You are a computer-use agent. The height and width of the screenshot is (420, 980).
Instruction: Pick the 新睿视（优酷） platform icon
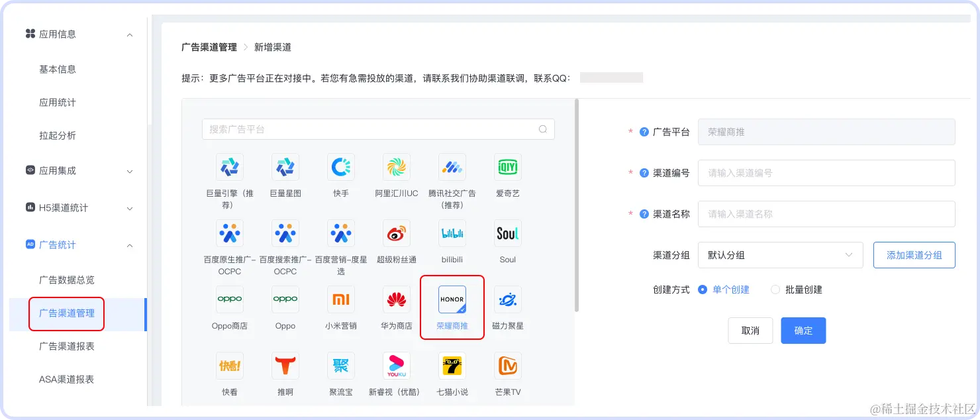point(397,366)
